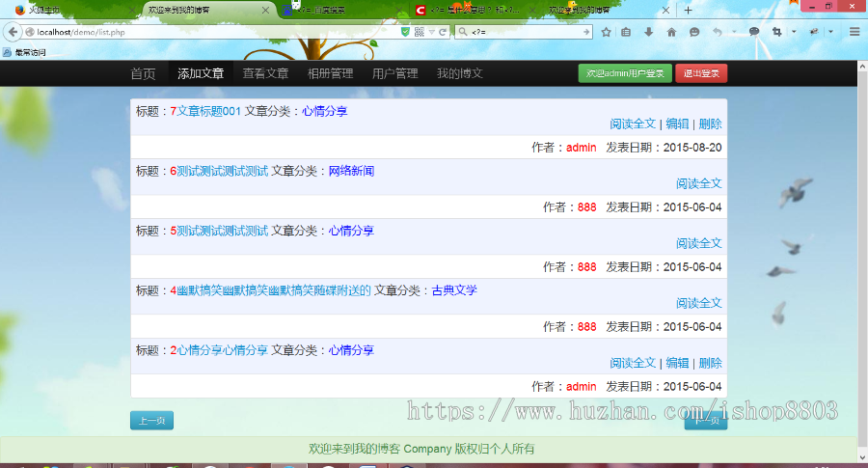The height and width of the screenshot is (468, 868).
Task: Open the hamburger menu icon
Action: (854, 32)
